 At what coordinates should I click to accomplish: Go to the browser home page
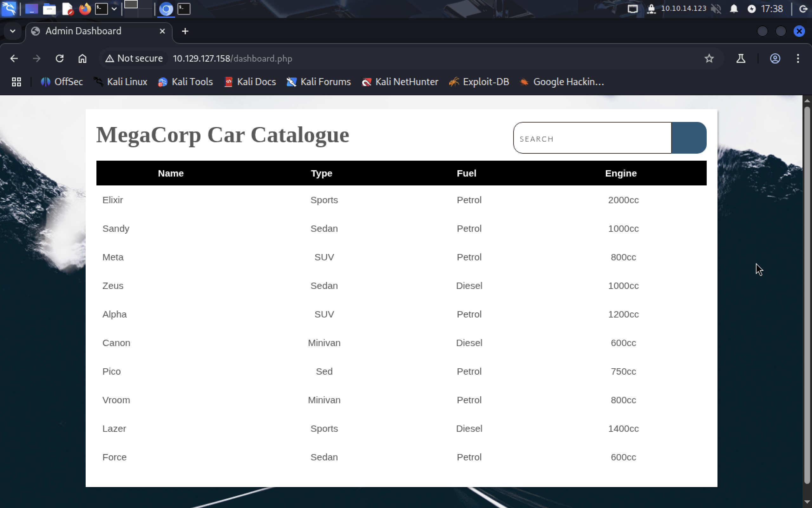(x=82, y=58)
